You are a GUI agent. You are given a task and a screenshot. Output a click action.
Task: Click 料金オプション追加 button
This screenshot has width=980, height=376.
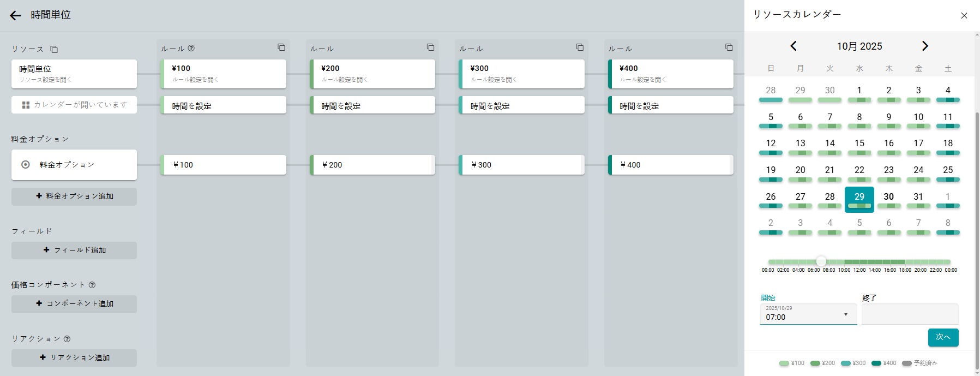pyautogui.click(x=74, y=196)
